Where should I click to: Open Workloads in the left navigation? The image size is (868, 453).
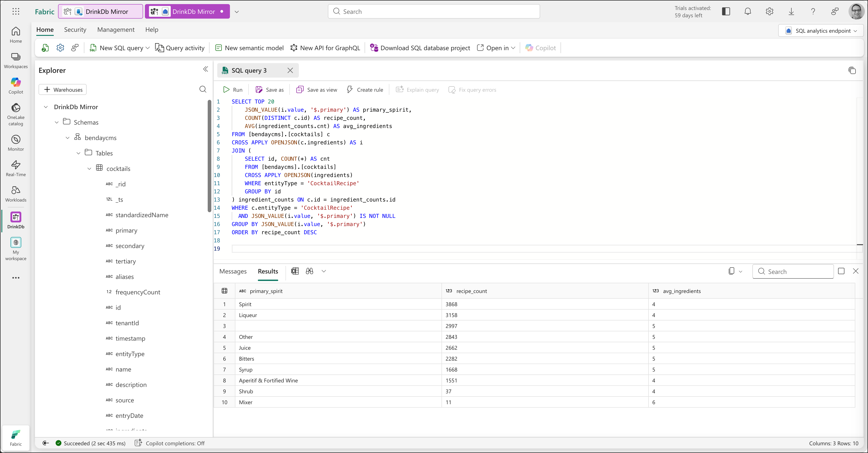pyautogui.click(x=16, y=194)
